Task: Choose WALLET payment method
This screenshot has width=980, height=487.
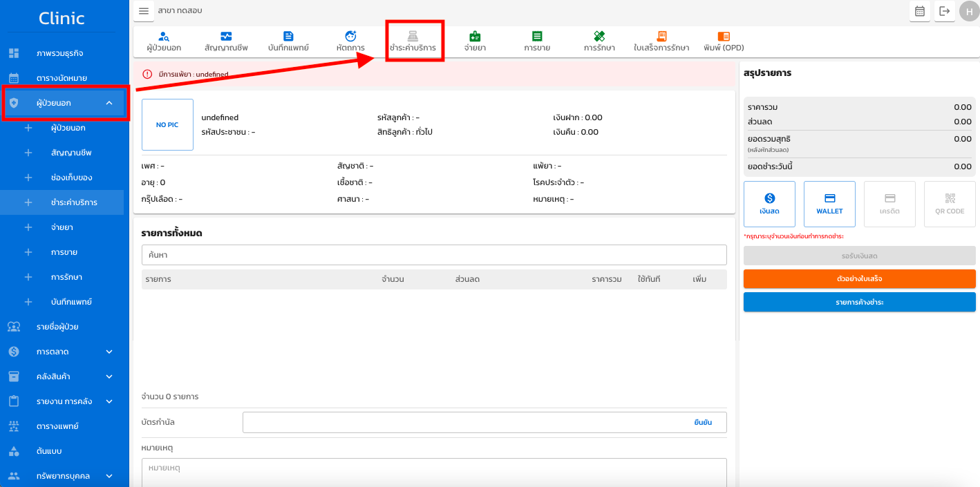Action: [x=829, y=204]
